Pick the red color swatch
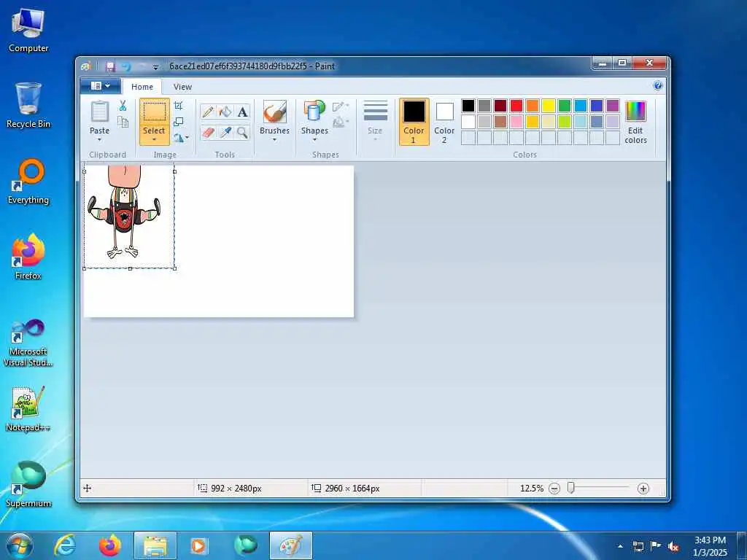747x560 pixels. click(516, 106)
